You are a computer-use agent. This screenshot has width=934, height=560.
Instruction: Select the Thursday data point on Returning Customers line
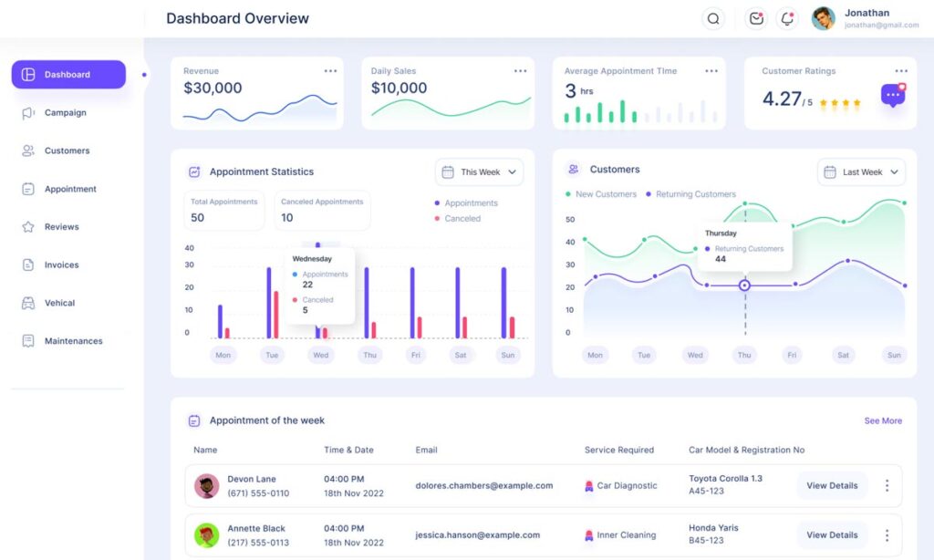click(x=744, y=285)
